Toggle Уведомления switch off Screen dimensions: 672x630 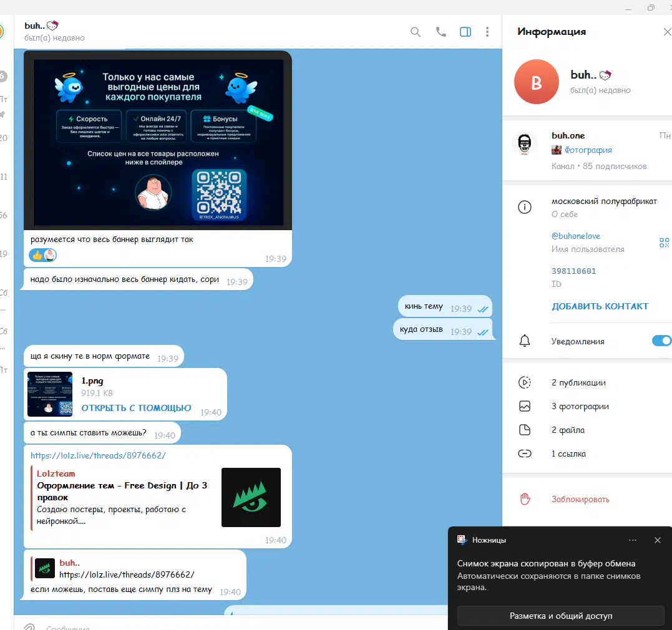point(661,341)
